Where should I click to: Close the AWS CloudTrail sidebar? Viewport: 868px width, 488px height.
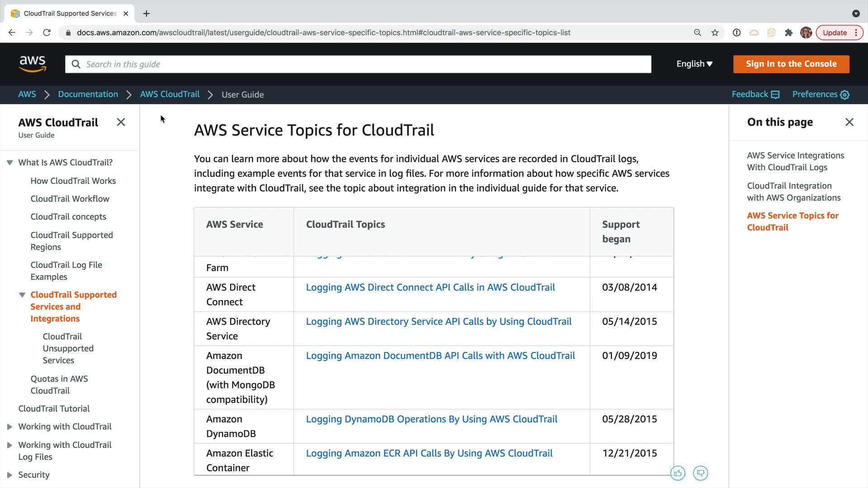[121, 122]
